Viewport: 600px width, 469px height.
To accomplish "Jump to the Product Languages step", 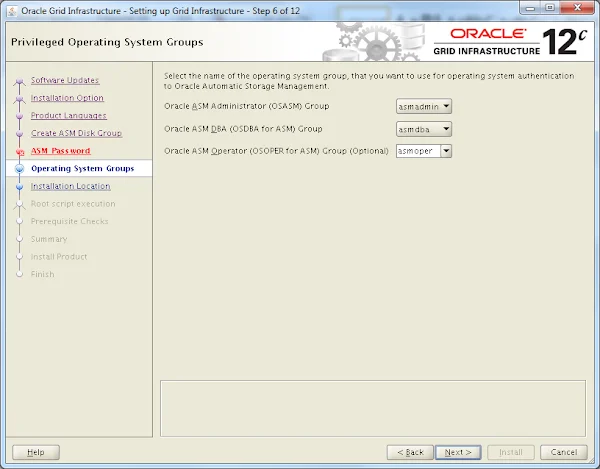I will coord(69,116).
